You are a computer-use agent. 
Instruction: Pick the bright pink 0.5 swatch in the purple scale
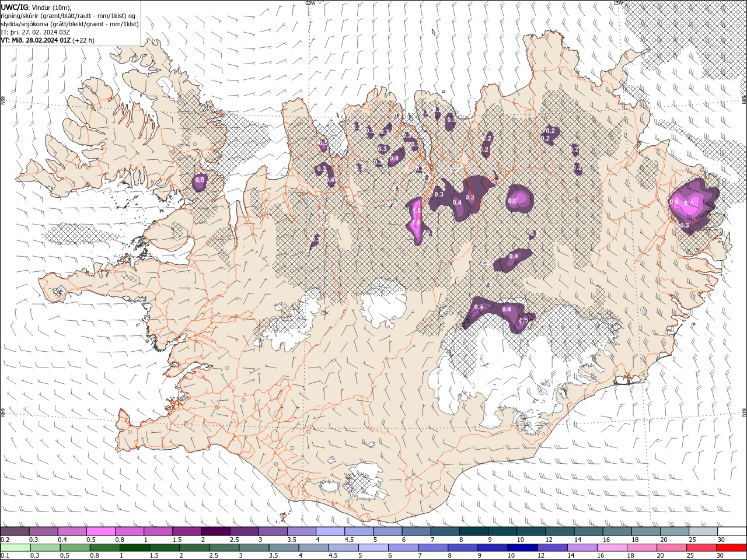coord(100,531)
